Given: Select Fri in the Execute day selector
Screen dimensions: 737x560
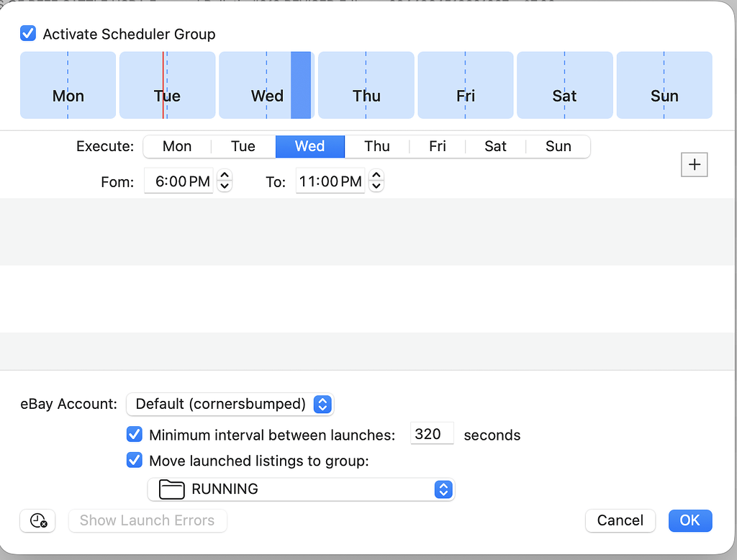Looking at the screenshot, I should click(437, 146).
